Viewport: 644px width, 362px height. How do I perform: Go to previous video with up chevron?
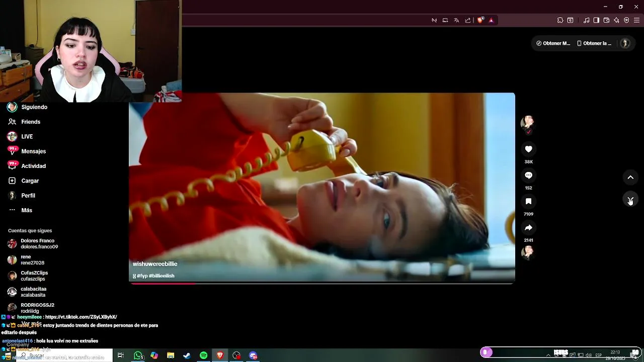coord(630,177)
